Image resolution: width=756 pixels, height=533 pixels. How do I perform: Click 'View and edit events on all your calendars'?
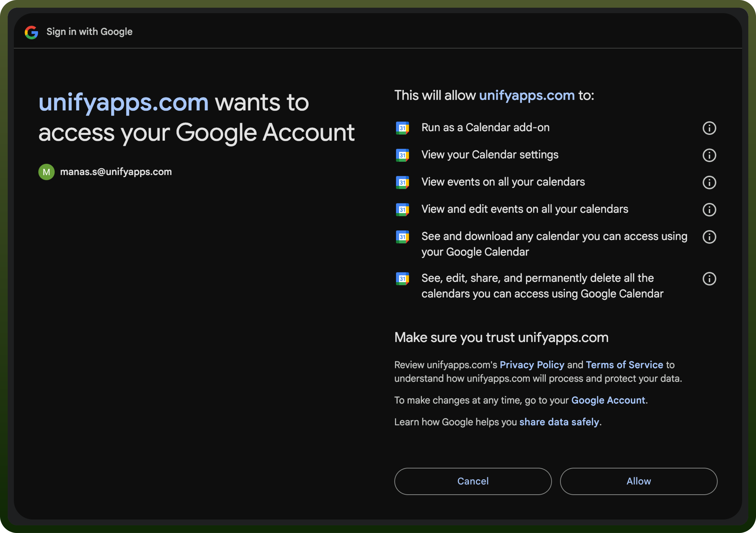525,209
